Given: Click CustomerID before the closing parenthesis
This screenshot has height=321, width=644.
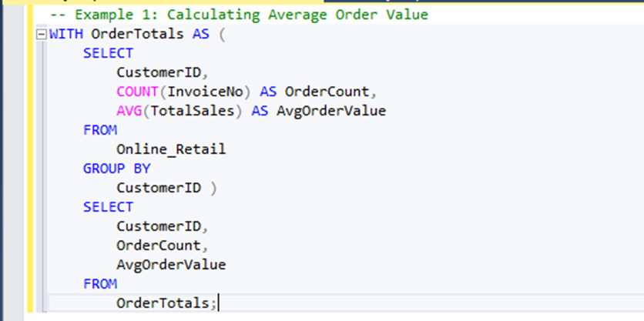Looking at the screenshot, I should click(x=159, y=188).
